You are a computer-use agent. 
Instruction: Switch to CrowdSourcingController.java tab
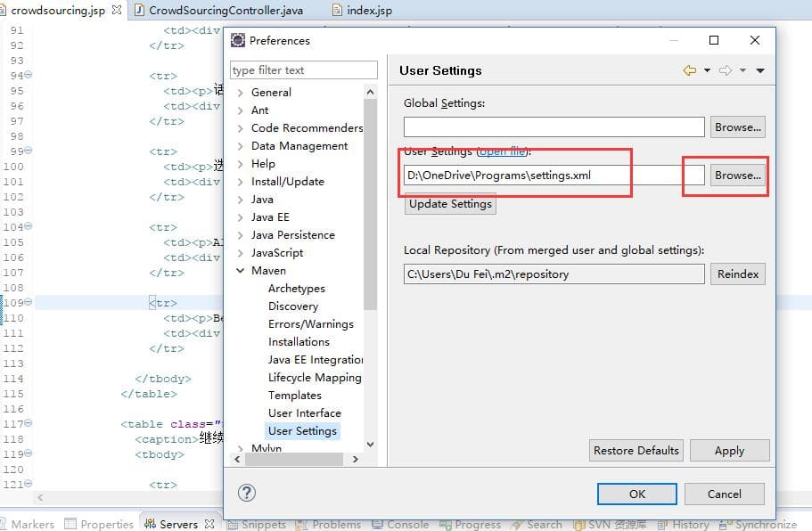pyautogui.click(x=226, y=11)
